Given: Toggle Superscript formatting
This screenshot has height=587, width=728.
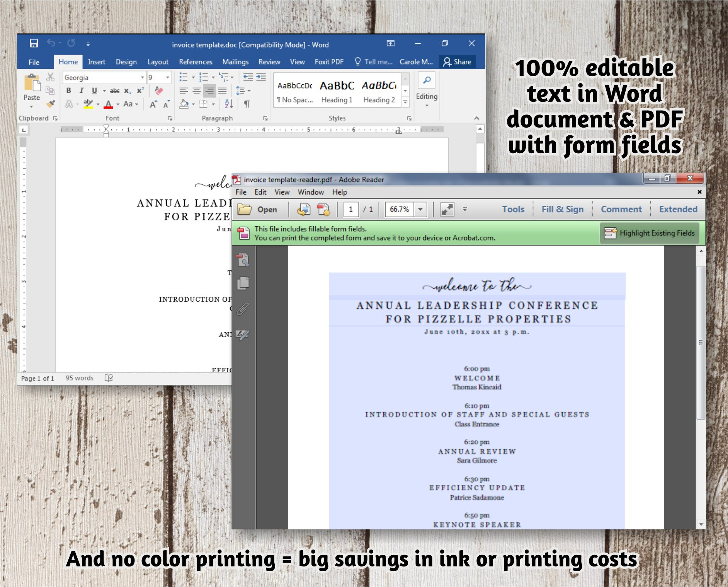Looking at the screenshot, I should point(140,90).
